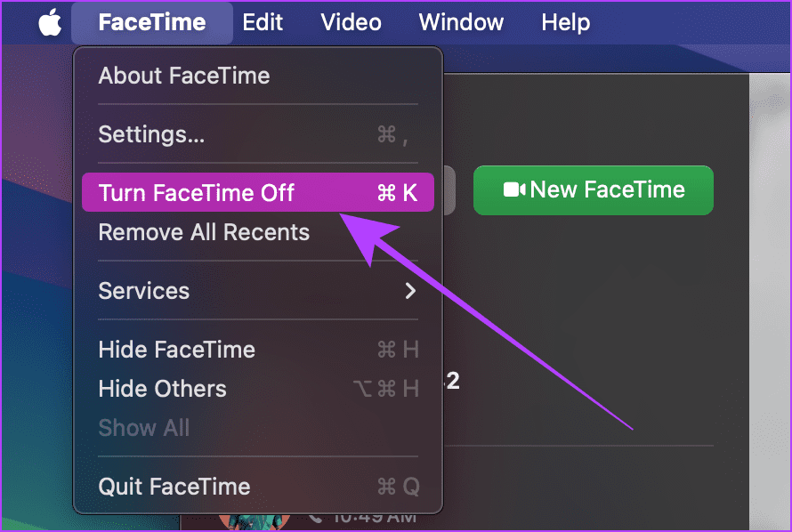Screen dimensions: 792x532
Task: Open the Apple menu
Action: click(47, 22)
